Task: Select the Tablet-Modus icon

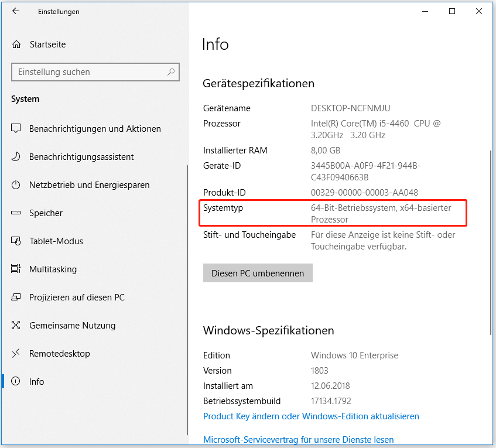Action: (x=16, y=241)
